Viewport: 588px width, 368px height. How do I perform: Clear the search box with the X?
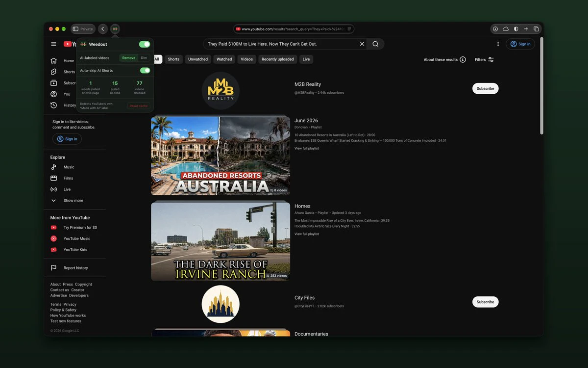(362, 44)
